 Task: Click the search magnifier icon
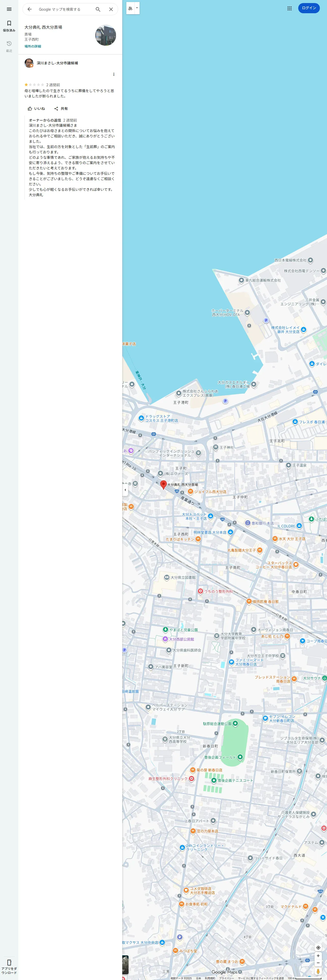(98, 9)
